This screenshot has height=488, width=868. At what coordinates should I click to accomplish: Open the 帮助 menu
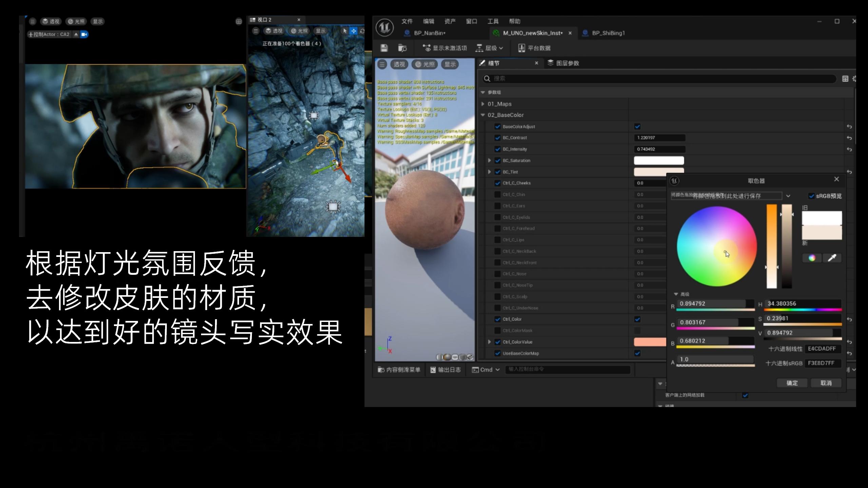(x=515, y=21)
